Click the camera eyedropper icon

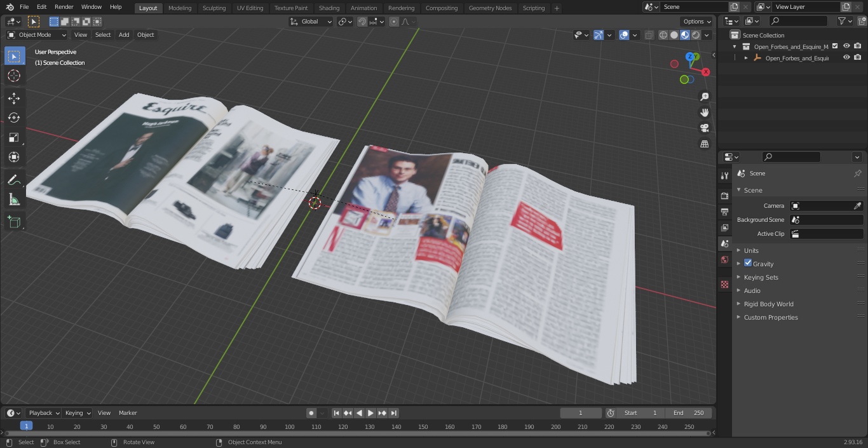[857, 206]
